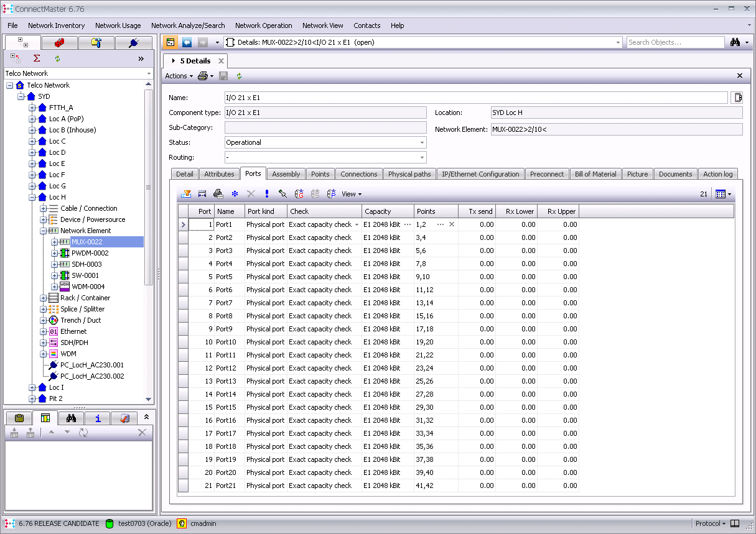Click the tree vertical scrollbar down arrow
The height and width of the screenshot is (534, 756).
point(148,399)
